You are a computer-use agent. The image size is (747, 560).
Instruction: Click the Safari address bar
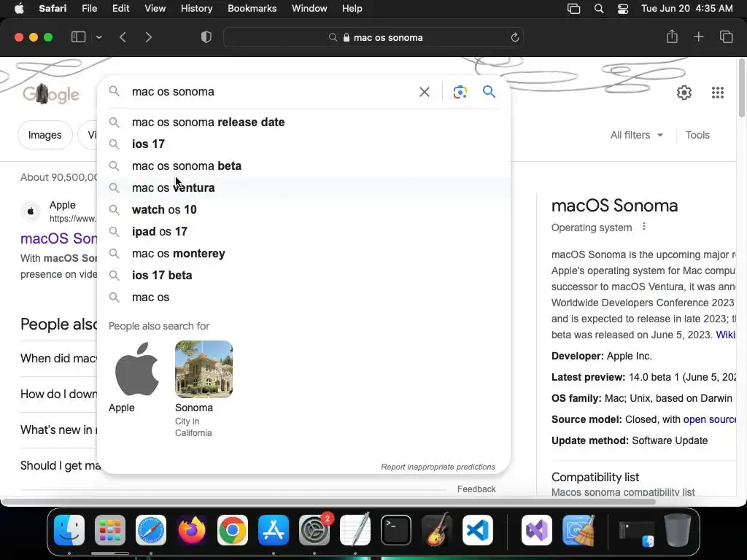point(373,37)
